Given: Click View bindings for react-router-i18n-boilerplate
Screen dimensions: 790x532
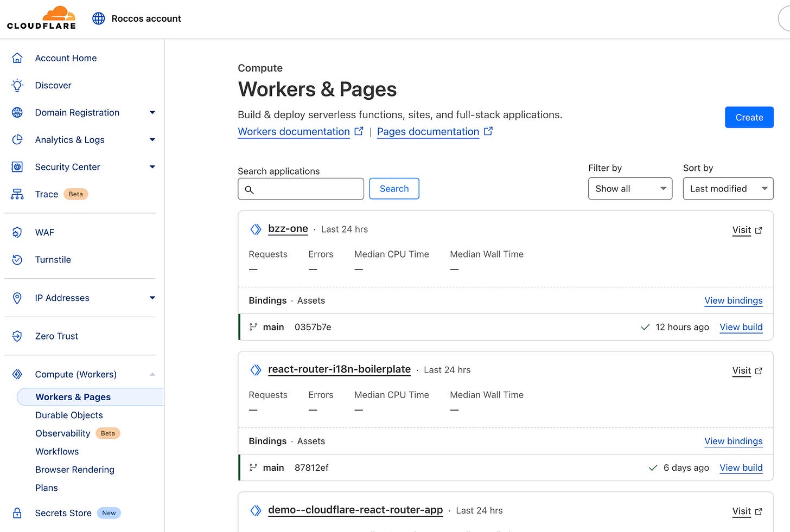Looking at the screenshot, I should (x=734, y=441).
